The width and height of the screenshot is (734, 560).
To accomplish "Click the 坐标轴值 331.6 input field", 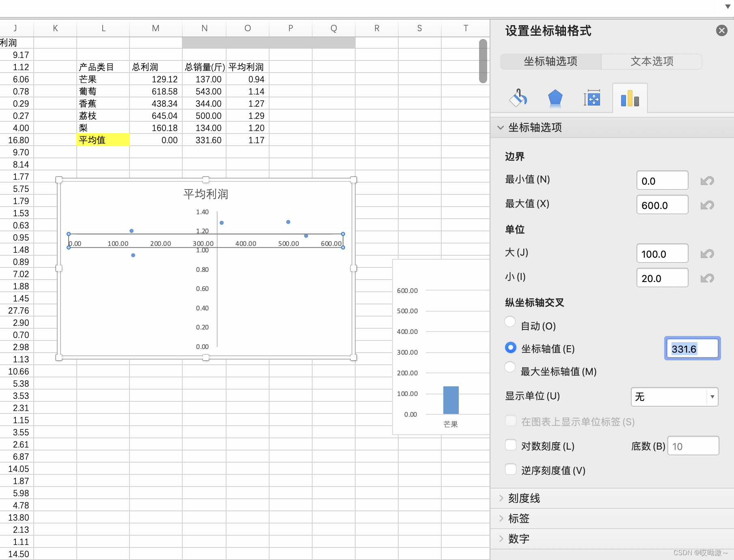I will coord(692,349).
